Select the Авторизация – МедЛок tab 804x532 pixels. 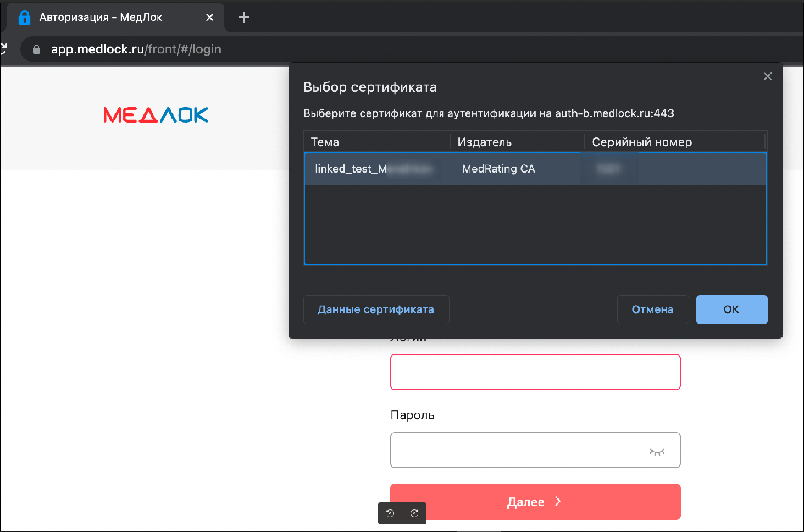[115, 18]
